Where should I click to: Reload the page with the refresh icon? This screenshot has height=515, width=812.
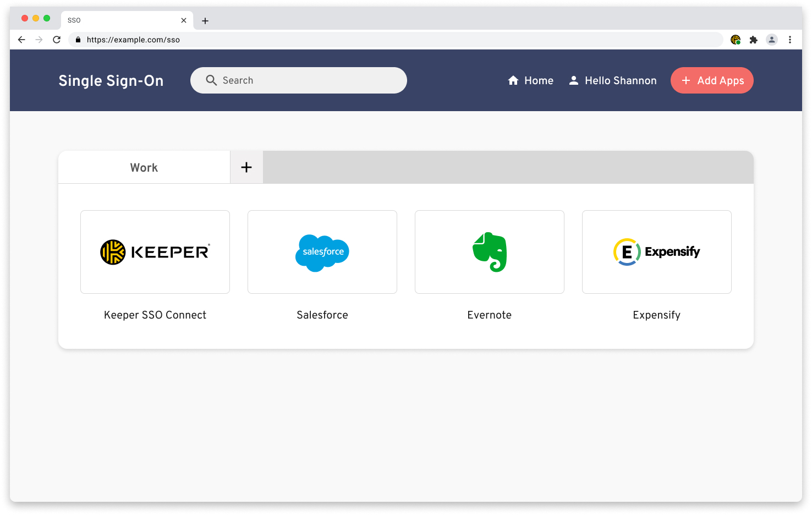(57, 40)
